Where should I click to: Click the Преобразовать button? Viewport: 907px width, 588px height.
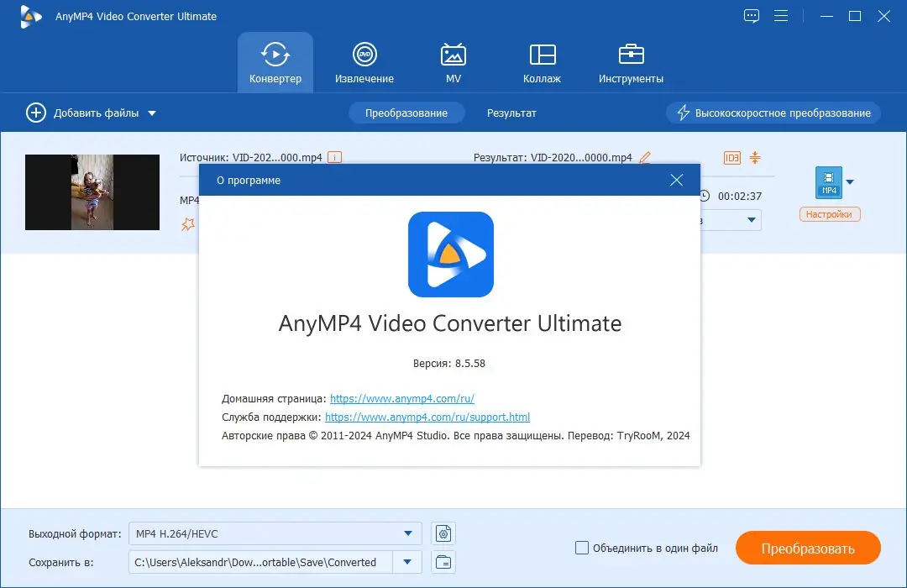coord(808,548)
